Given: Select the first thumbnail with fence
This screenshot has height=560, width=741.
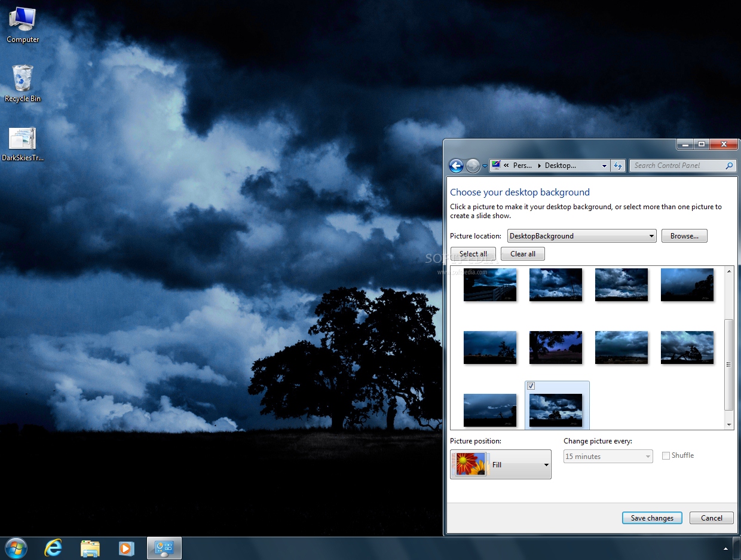Looking at the screenshot, I should (x=490, y=284).
